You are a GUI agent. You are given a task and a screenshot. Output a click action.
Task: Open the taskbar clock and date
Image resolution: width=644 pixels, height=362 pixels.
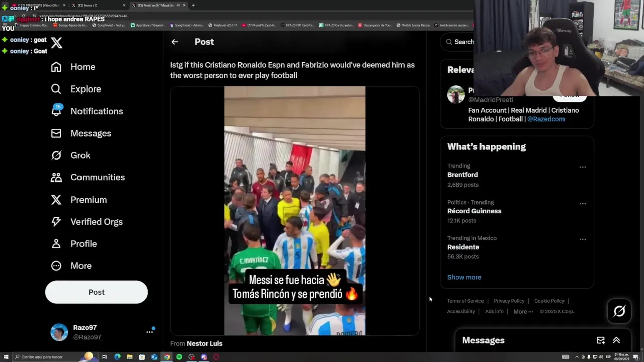(x=622, y=357)
